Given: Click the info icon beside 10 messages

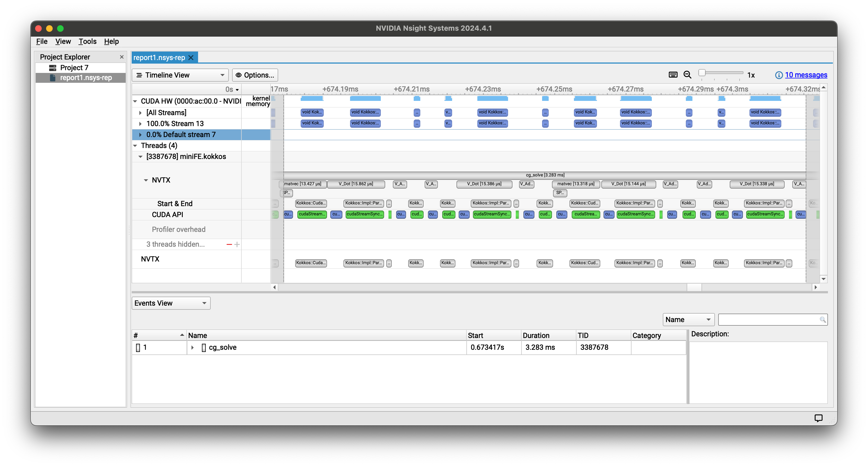Looking at the screenshot, I should (x=778, y=75).
